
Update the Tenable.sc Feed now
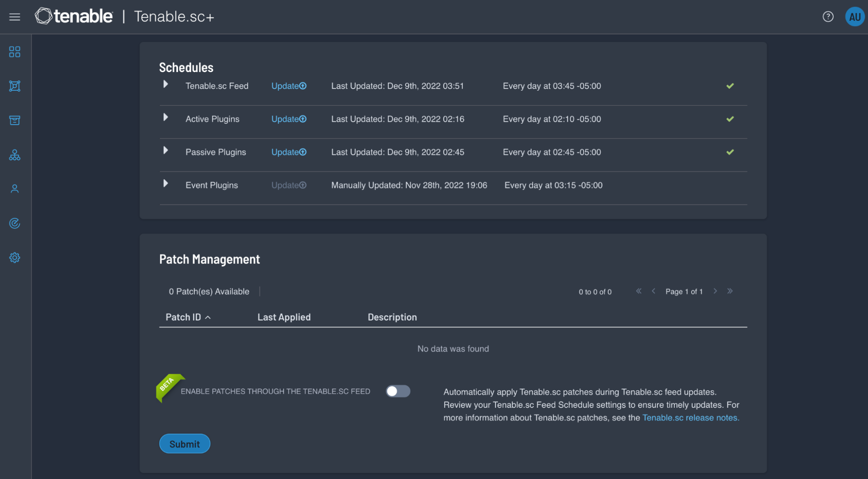pos(289,86)
